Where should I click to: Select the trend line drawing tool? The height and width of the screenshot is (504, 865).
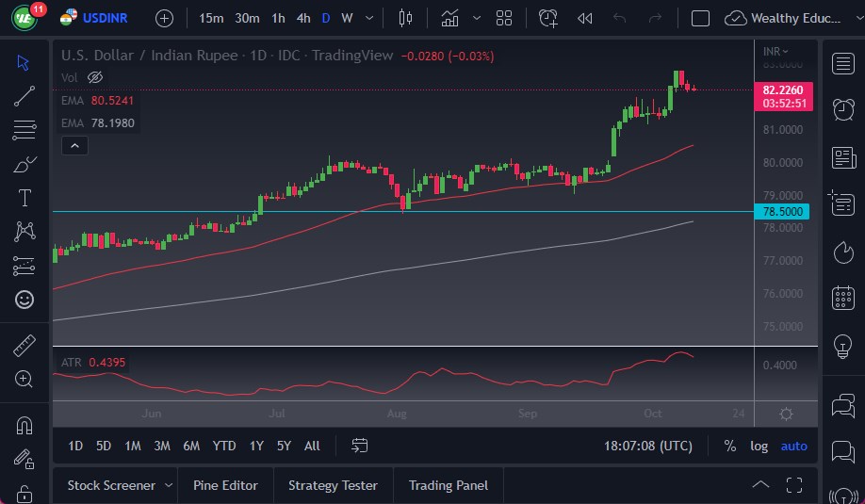[x=24, y=96]
